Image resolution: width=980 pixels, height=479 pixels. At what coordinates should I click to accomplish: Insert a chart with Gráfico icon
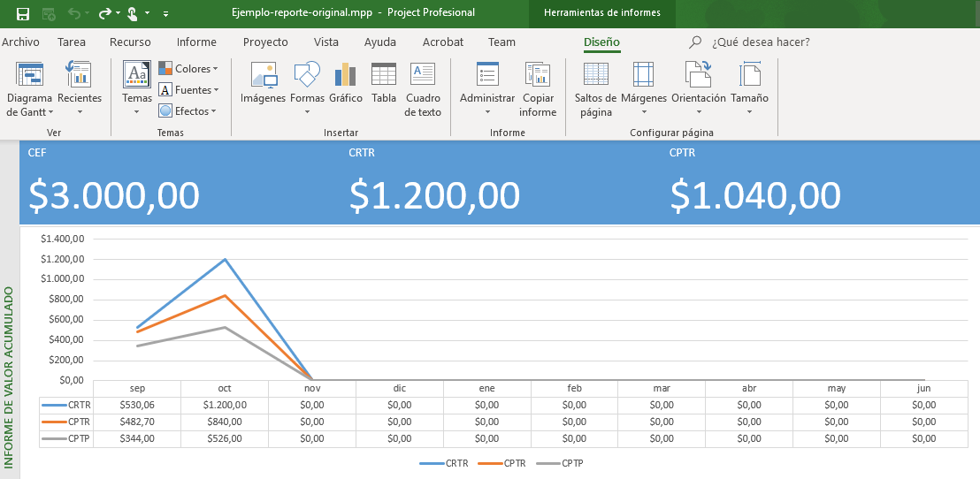pos(345,74)
